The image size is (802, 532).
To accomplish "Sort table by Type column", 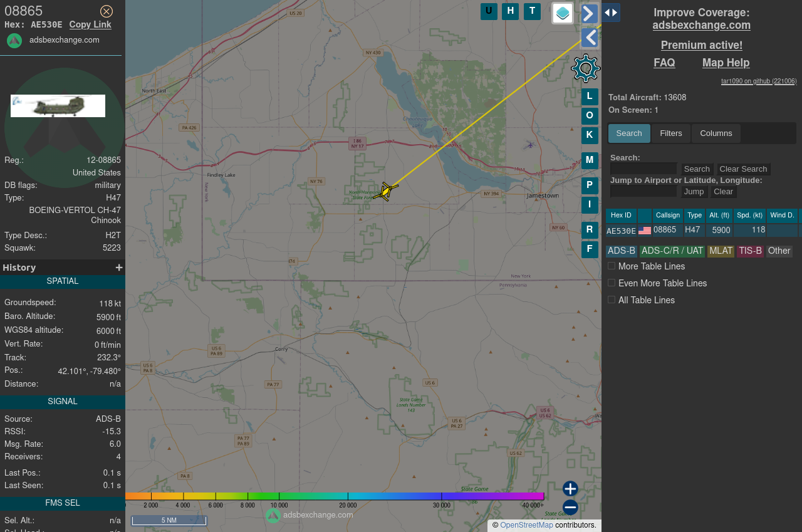I will click(x=694, y=216).
